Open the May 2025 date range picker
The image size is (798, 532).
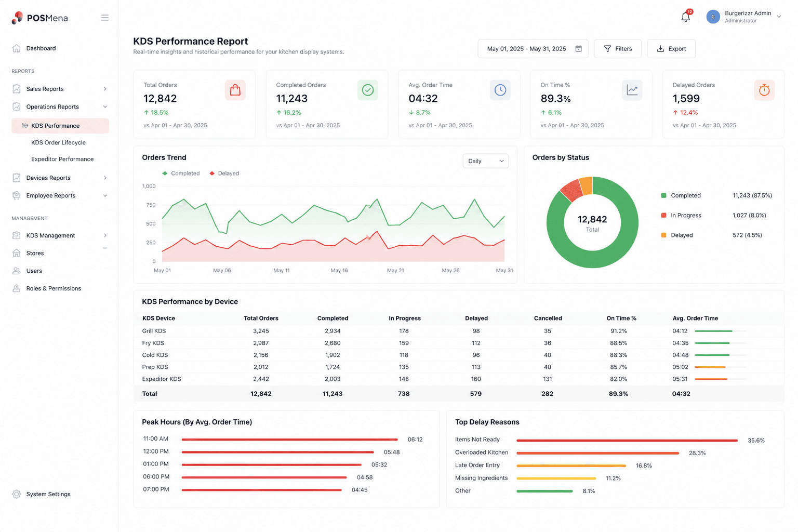(533, 49)
